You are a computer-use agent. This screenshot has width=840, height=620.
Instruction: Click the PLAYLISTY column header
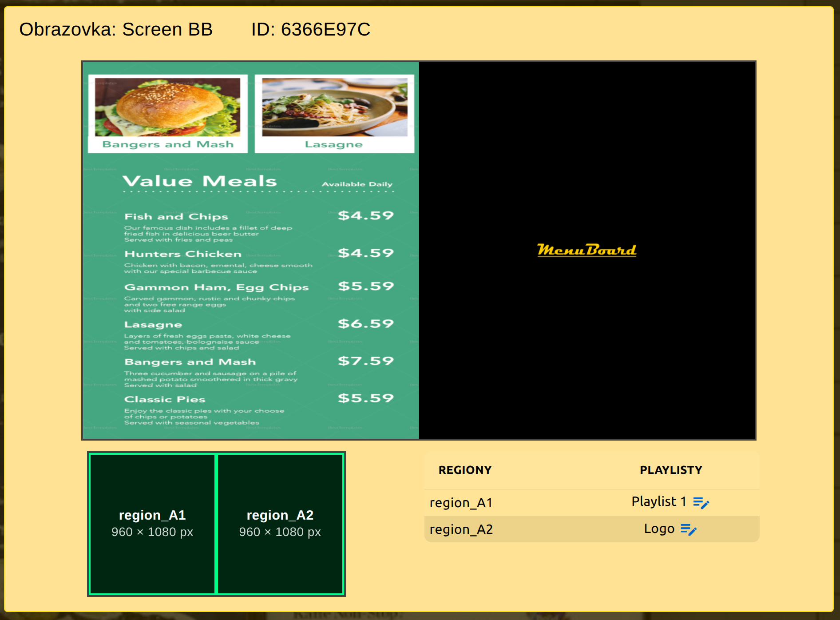670,470
